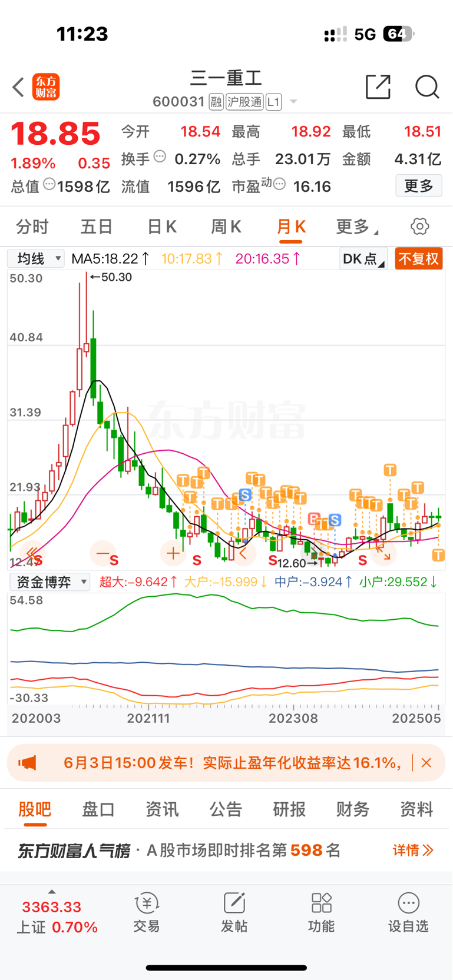This screenshot has height=980, width=453.
Task: Open chart settings gear icon
Action: pyautogui.click(x=419, y=226)
